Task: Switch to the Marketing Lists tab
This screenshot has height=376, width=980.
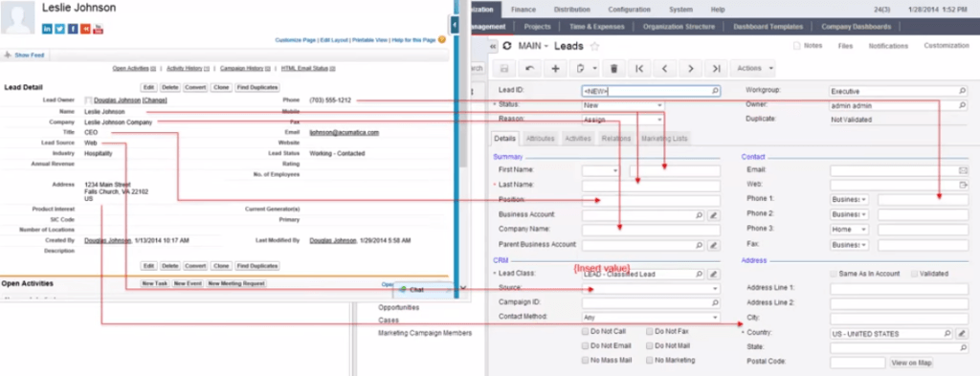Action: point(663,139)
